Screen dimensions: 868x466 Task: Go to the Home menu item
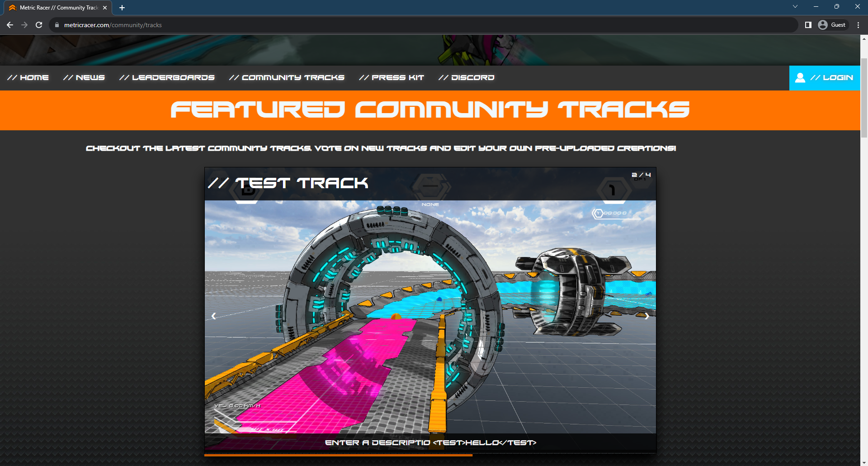pyautogui.click(x=28, y=78)
